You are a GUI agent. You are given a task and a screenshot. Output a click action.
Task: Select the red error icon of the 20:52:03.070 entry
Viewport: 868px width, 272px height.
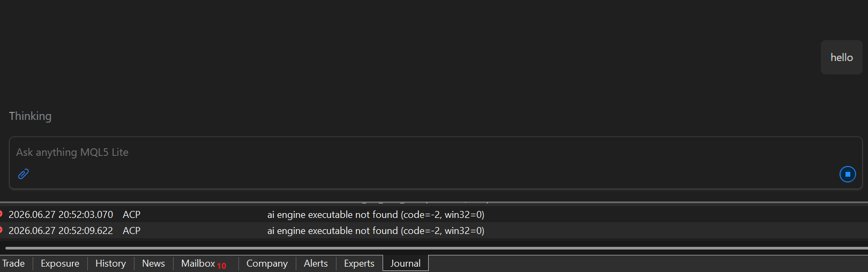pos(1,214)
